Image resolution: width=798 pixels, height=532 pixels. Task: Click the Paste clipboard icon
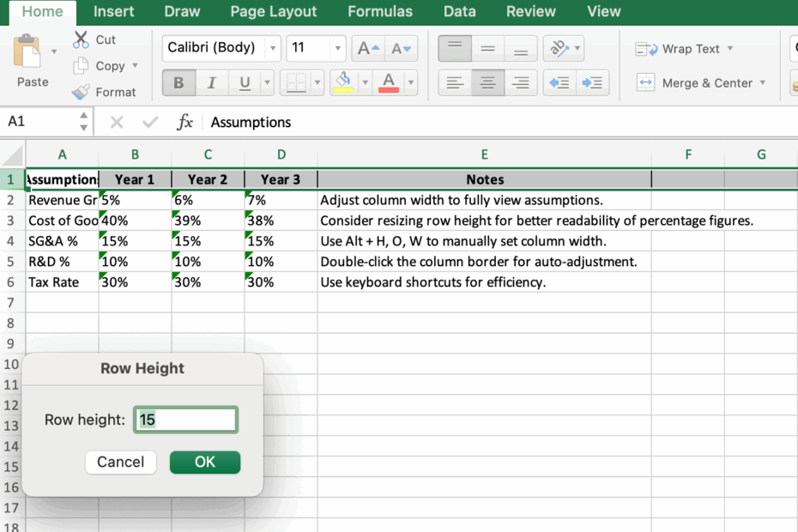27,51
